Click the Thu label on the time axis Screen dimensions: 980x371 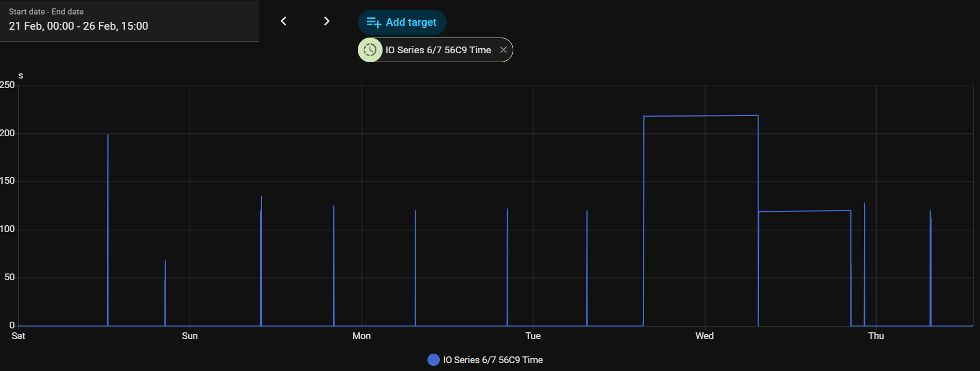[x=876, y=336]
